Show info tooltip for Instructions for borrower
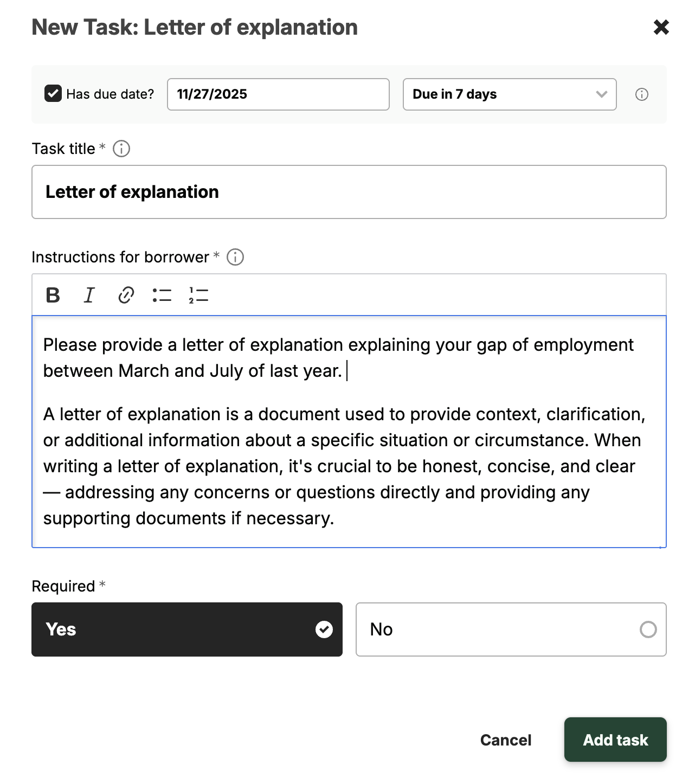 235,257
